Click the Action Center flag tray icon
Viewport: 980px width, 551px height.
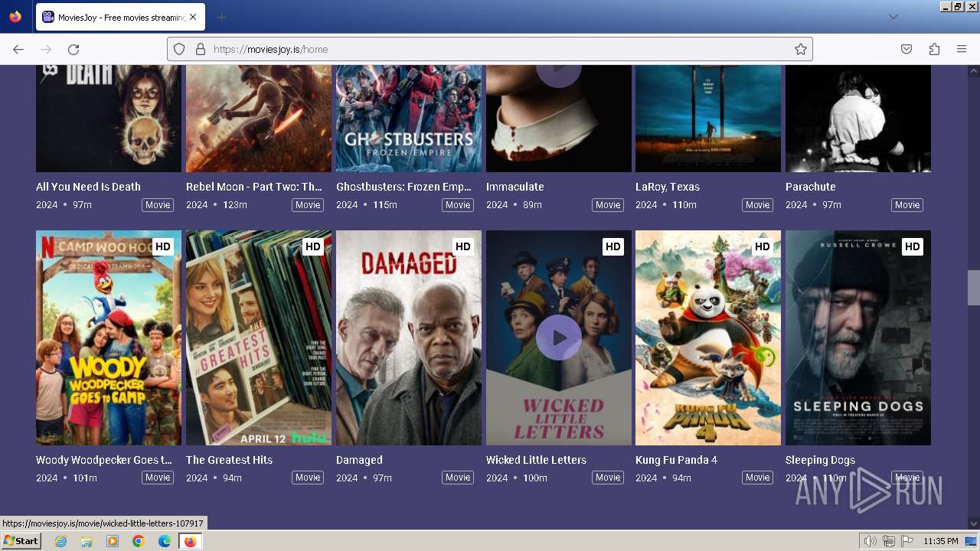click(x=906, y=541)
